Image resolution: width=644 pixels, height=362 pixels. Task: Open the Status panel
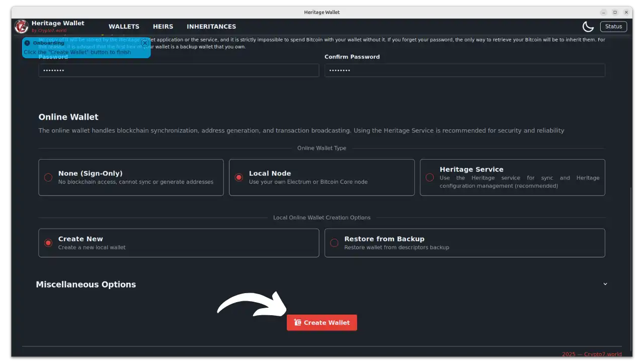click(x=613, y=26)
